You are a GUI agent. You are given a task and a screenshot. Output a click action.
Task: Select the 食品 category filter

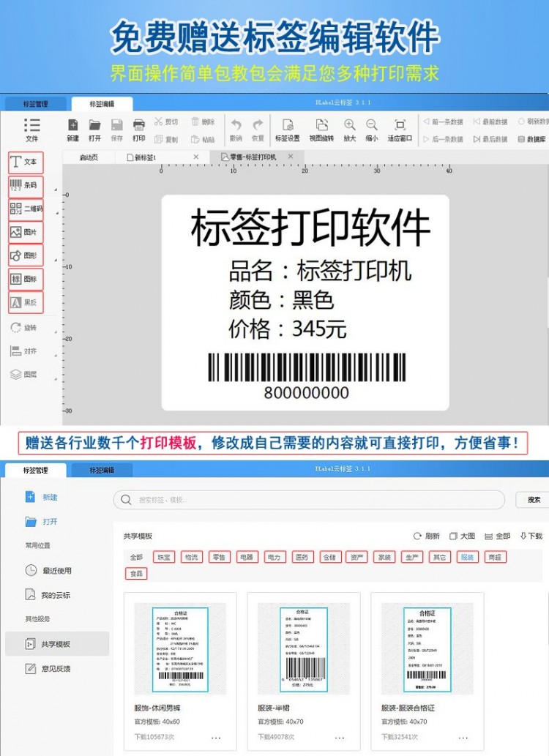[x=136, y=573]
